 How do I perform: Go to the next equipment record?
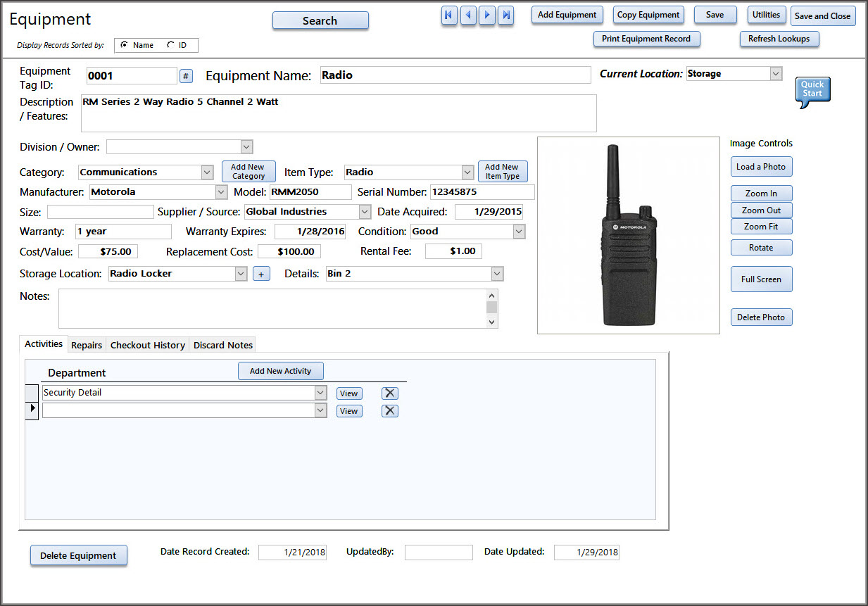486,15
